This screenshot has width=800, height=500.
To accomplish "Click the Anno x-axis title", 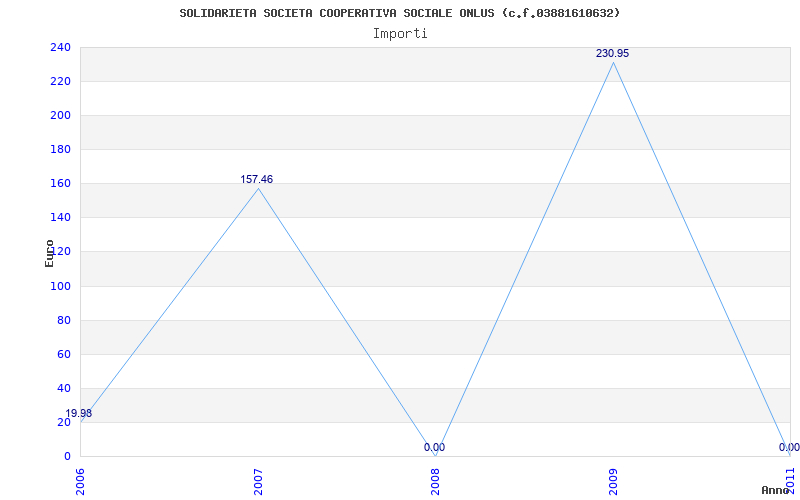I will 776,490.
